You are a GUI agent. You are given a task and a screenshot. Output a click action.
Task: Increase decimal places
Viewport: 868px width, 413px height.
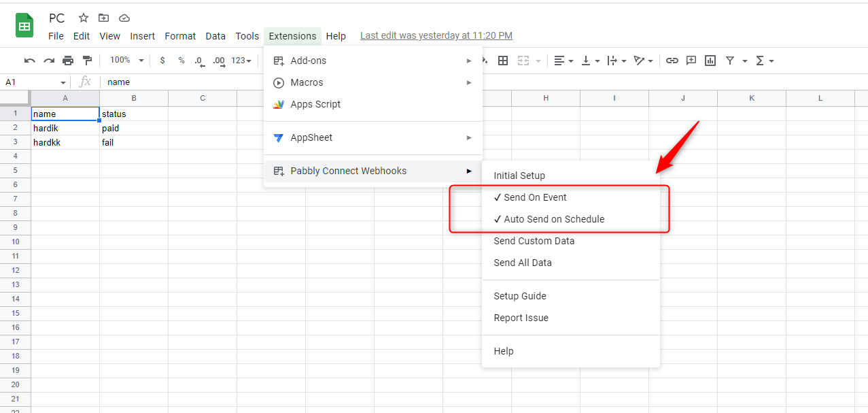click(x=219, y=61)
